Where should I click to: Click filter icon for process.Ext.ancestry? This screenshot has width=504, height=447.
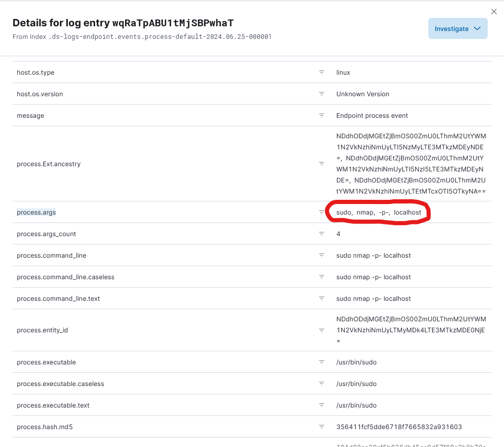322,164
